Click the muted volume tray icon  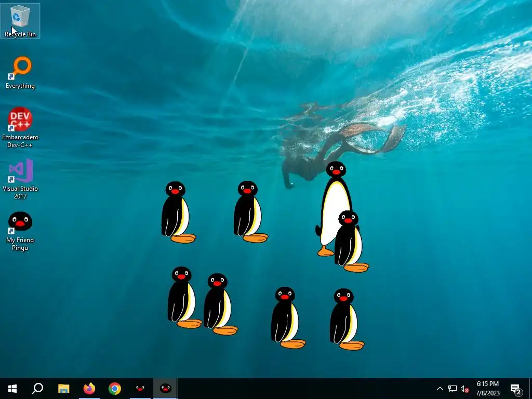click(465, 389)
